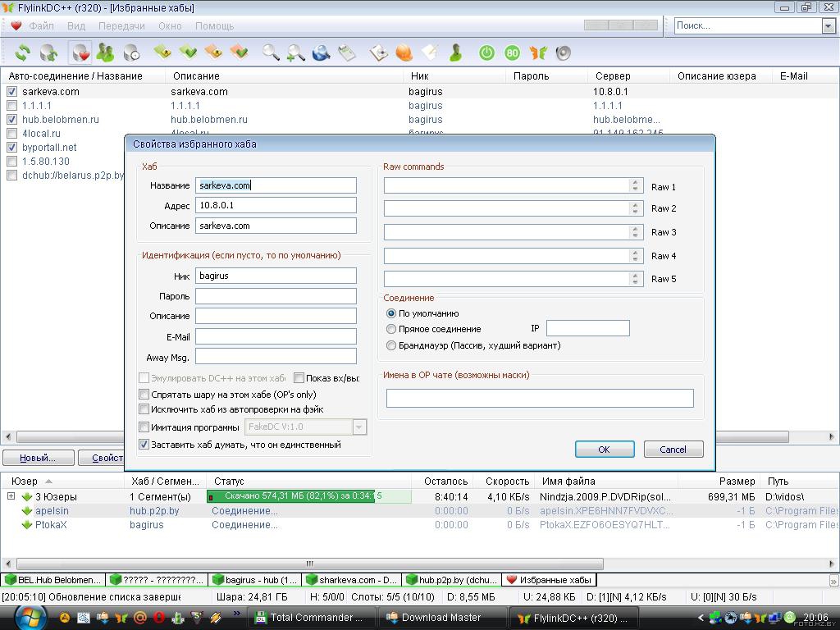Viewport: 840px width, 630px height.
Task: Open the Передачи menu
Action: point(121,25)
